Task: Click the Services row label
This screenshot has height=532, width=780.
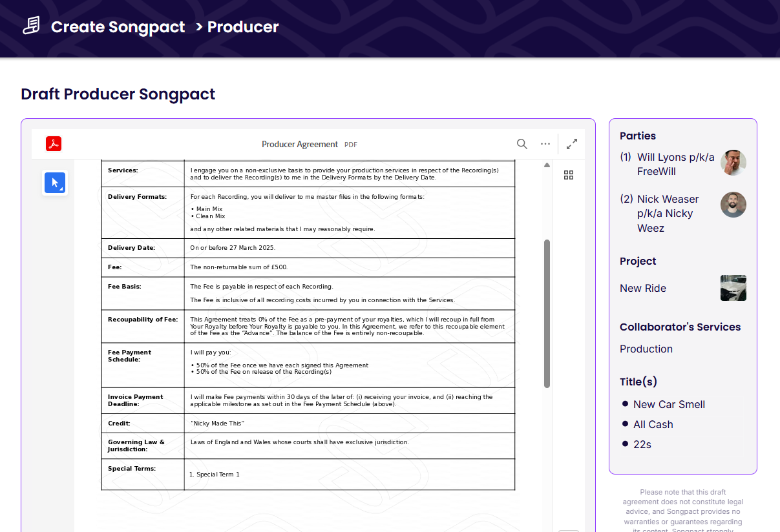Action: tap(123, 170)
